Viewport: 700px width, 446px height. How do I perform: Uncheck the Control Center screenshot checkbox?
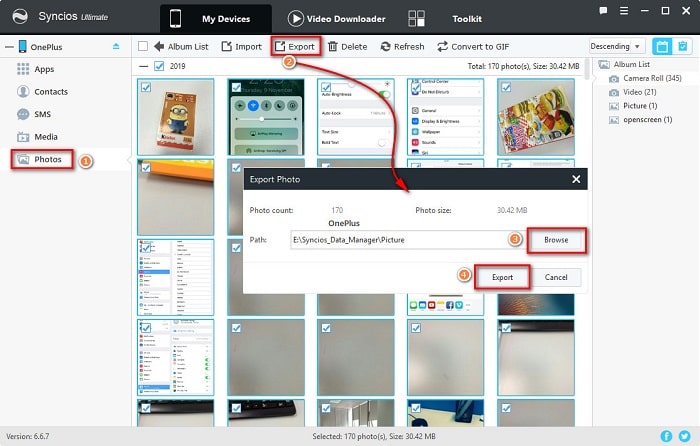coord(416,88)
